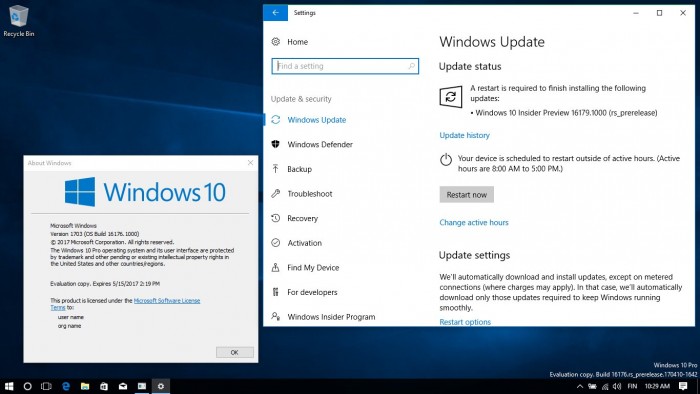Open the Action Center notification icon
This screenshot has height=394, width=700.
[x=683, y=386]
